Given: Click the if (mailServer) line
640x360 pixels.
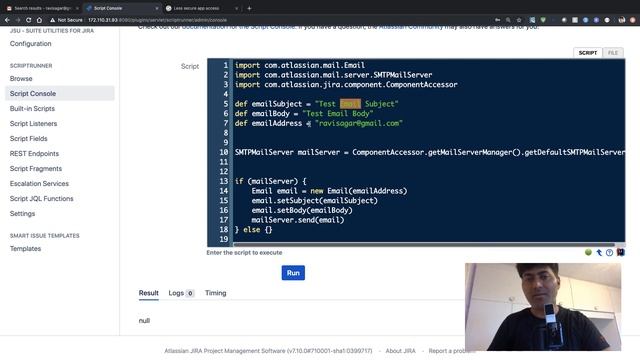Looking at the screenshot, I should (271, 181).
